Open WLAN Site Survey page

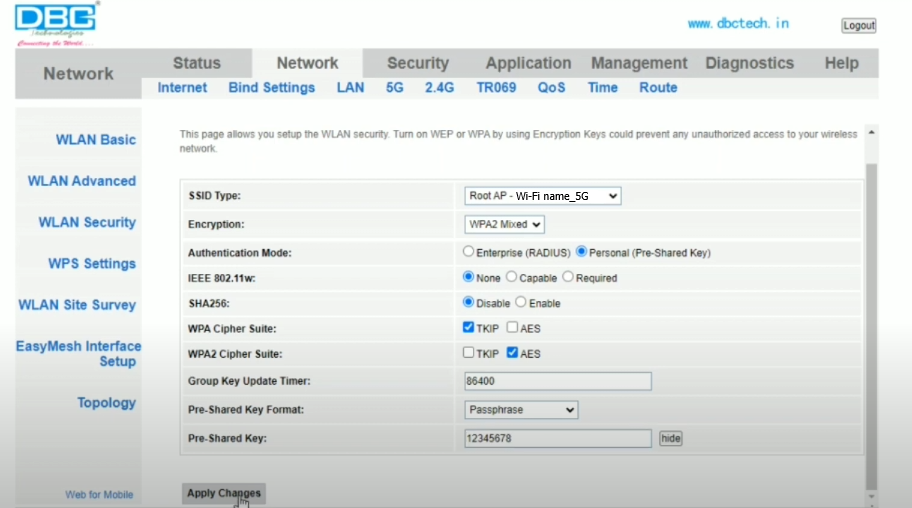pyautogui.click(x=77, y=305)
